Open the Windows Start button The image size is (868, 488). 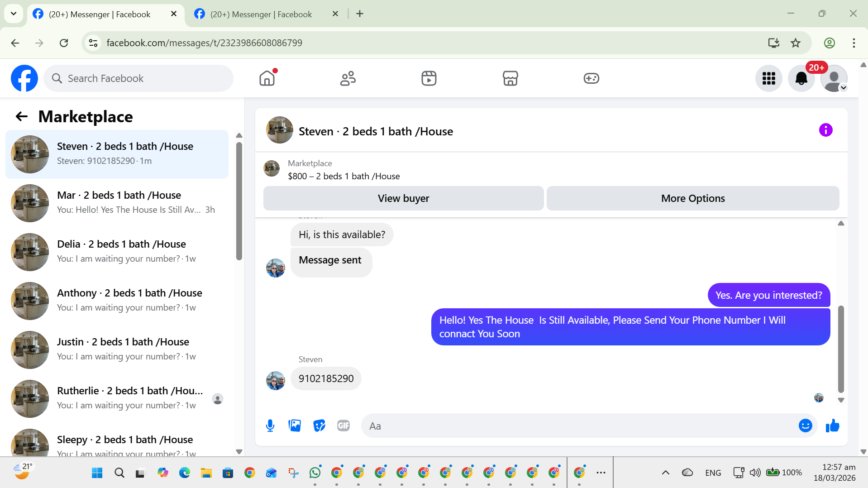pyautogui.click(x=97, y=473)
